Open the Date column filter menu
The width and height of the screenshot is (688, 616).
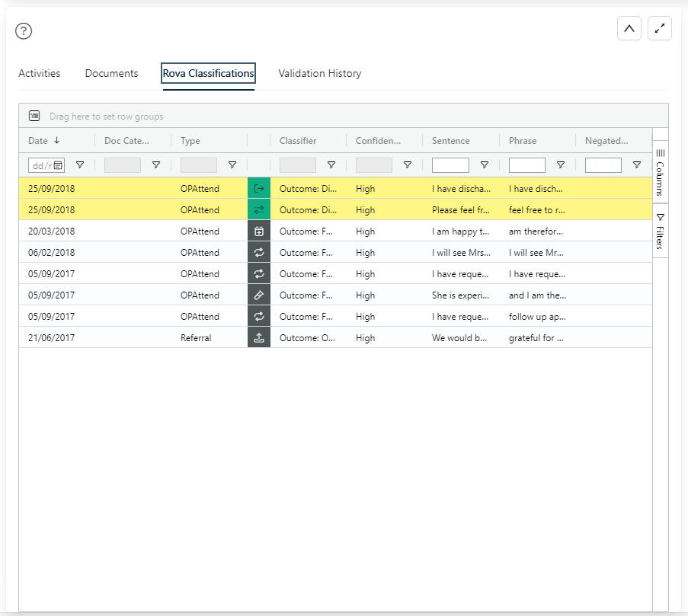[80, 165]
